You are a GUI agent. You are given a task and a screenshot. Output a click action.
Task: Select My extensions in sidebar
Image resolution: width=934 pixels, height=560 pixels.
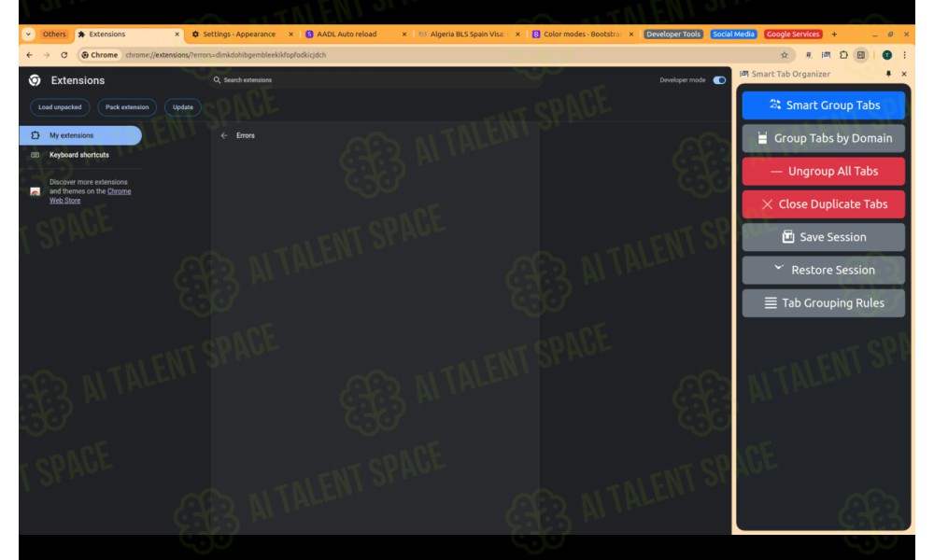click(80, 135)
